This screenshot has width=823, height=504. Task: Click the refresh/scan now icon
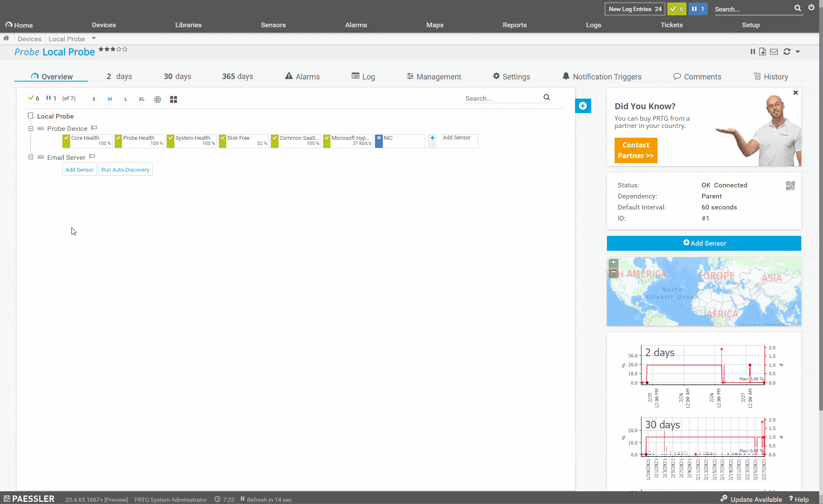787,51
